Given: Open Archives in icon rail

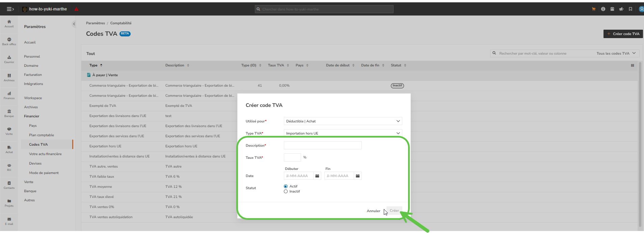Looking at the screenshot, I should tap(9, 78).
